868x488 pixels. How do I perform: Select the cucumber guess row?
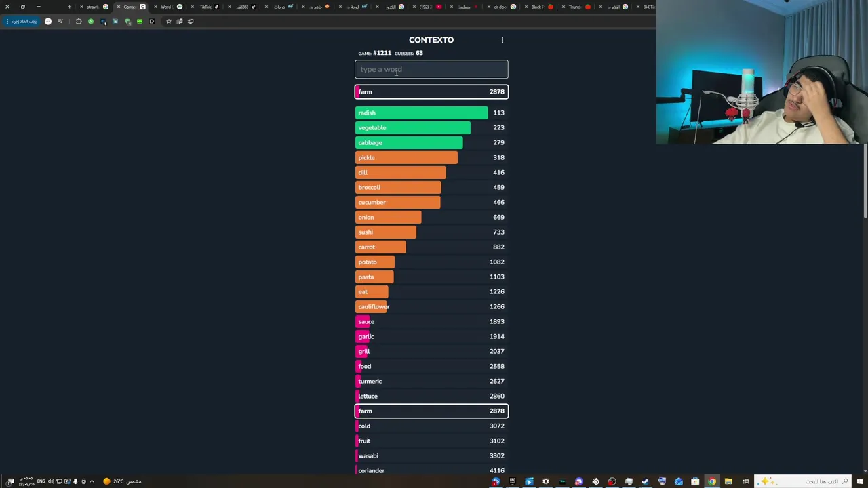pyautogui.click(x=431, y=202)
